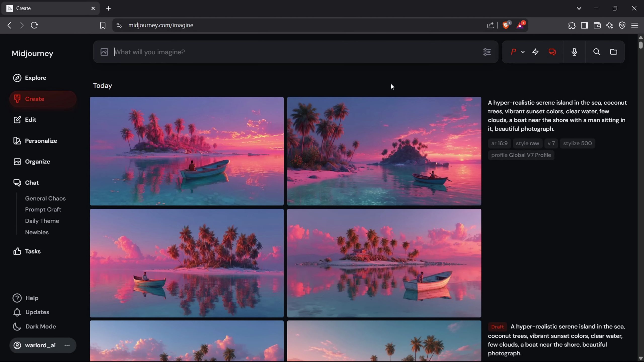Select the 'ar 16:9' parameter tag
The image size is (644, 362).
click(499, 143)
